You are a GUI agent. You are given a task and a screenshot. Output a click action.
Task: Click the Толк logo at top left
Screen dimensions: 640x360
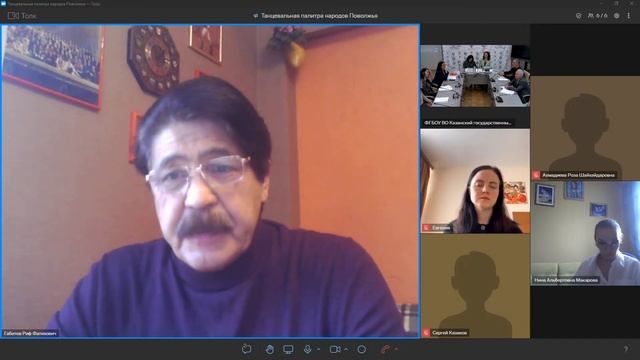[22, 16]
